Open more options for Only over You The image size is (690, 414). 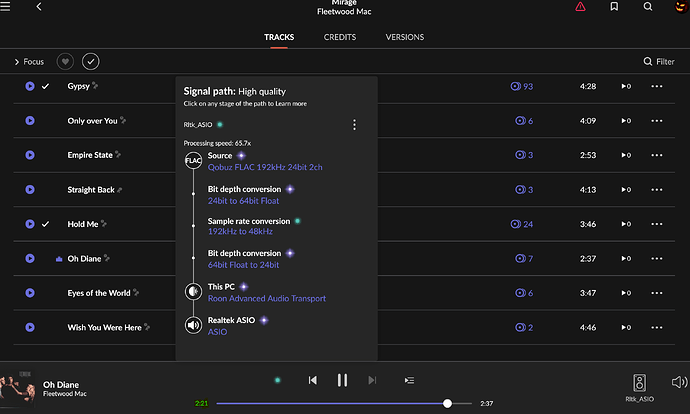tap(657, 121)
